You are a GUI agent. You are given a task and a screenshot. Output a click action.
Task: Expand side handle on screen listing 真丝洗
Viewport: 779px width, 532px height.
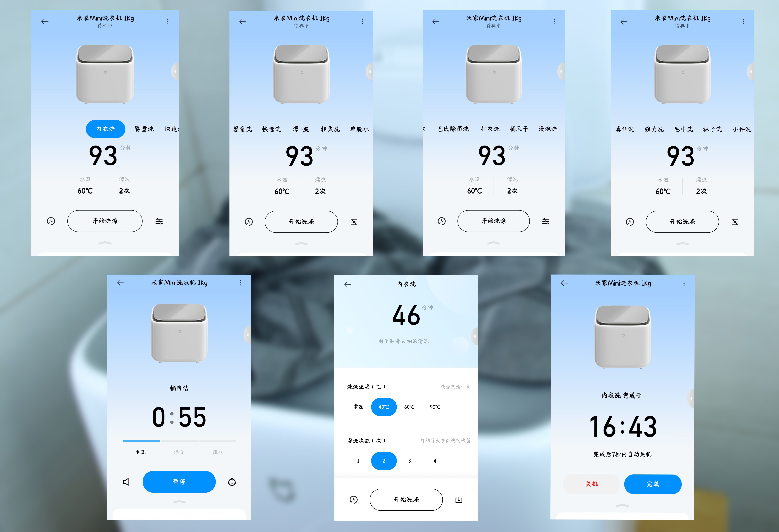pos(751,71)
